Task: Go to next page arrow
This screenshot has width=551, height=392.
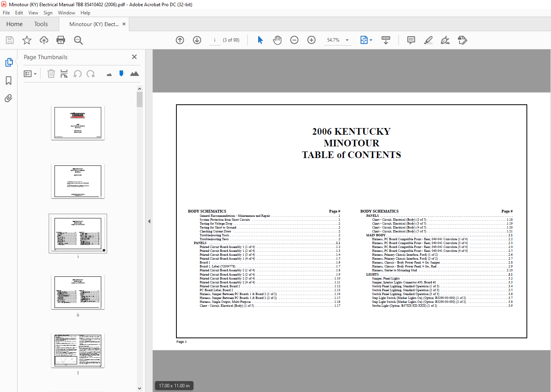Action: click(x=197, y=40)
